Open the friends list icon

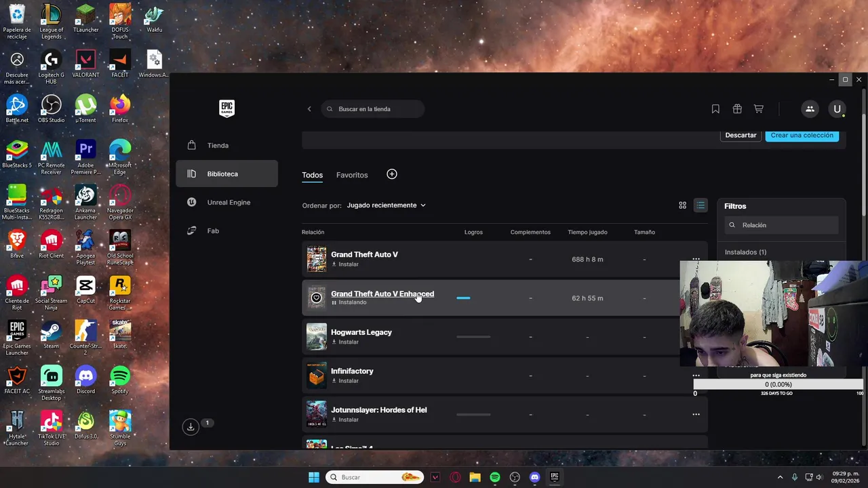(x=810, y=109)
